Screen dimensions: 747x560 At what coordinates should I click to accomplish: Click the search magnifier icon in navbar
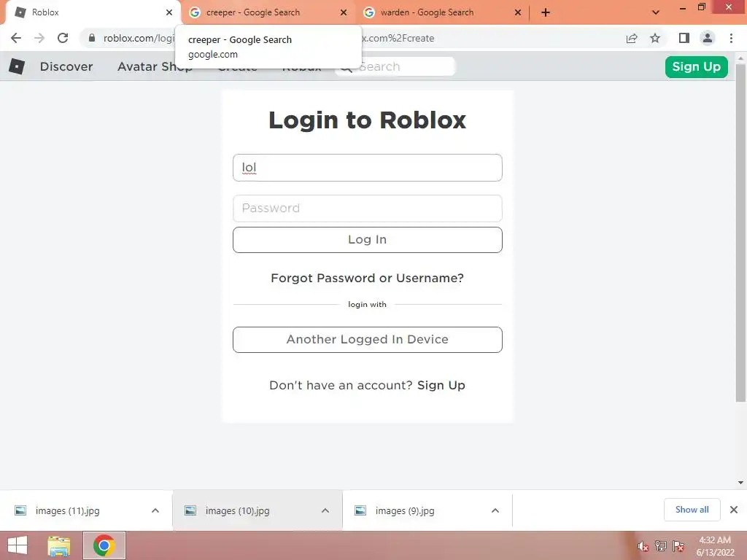point(347,67)
